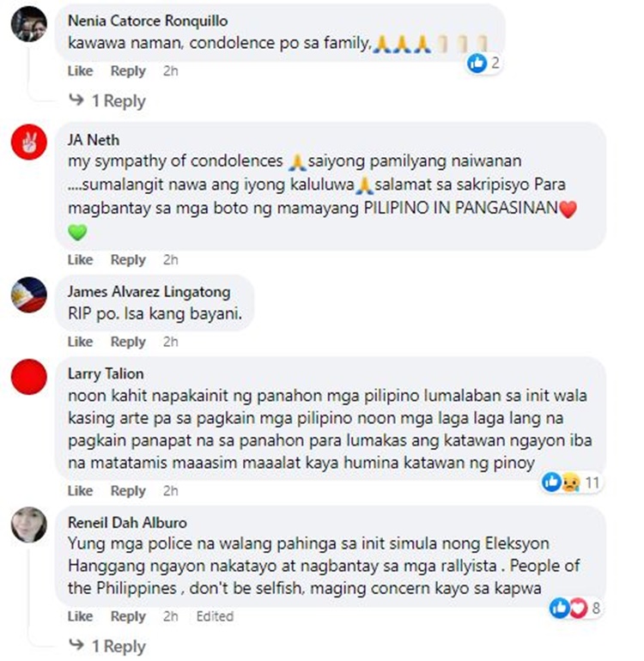View like reactions on Nenia's comment
The image size is (644, 661).
pyautogui.click(x=483, y=64)
